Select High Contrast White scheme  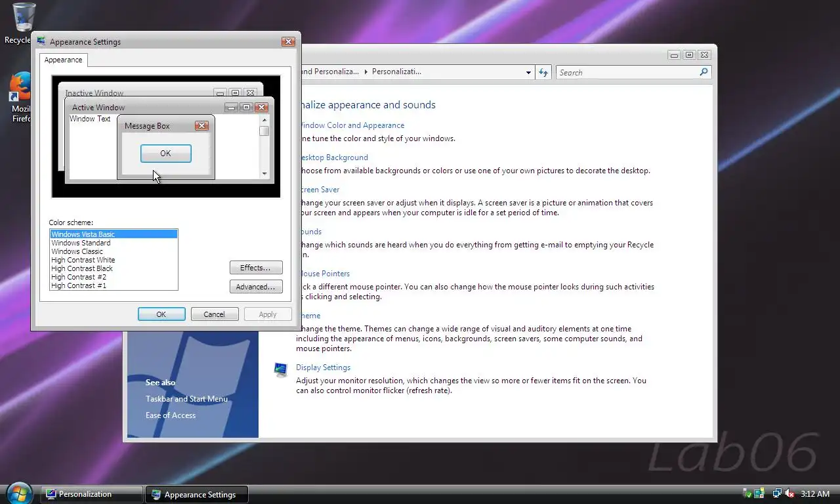point(114,260)
